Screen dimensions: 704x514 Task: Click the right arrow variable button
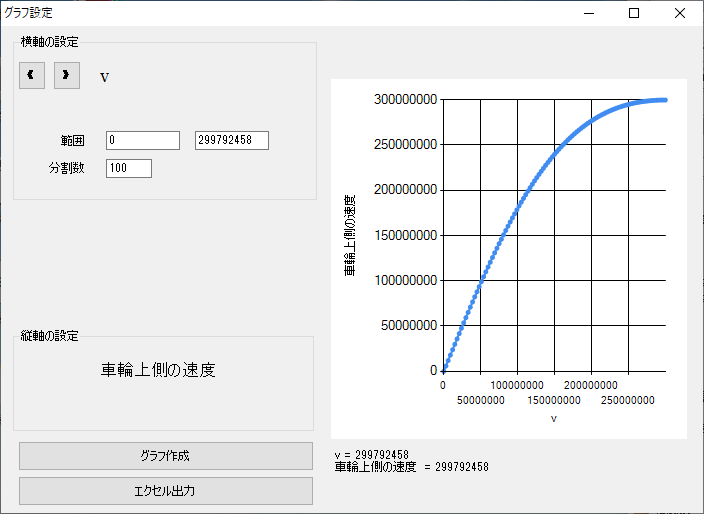click(67, 75)
